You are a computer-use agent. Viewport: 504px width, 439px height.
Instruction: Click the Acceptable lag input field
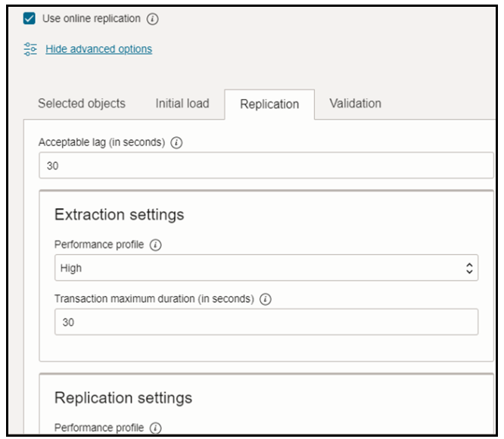pyautogui.click(x=265, y=166)
